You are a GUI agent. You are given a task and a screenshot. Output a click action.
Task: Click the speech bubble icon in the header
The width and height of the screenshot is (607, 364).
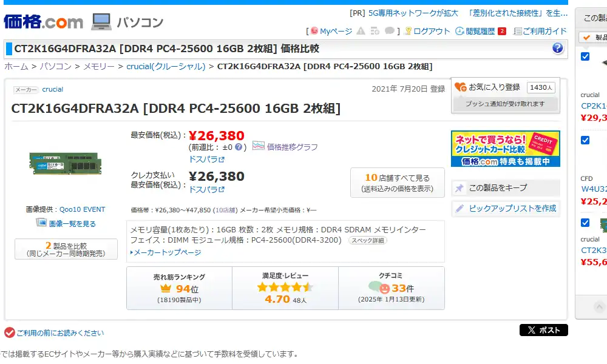[389, 31]
